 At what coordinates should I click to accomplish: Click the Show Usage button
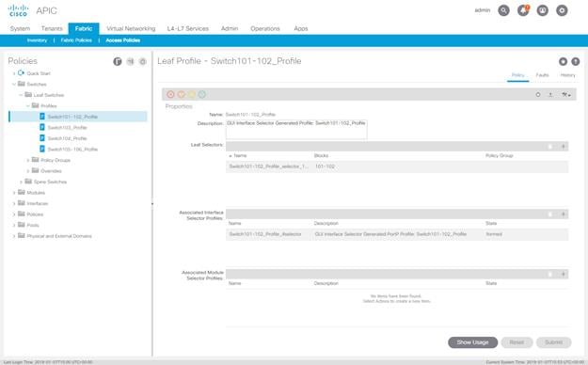(472, 342)
